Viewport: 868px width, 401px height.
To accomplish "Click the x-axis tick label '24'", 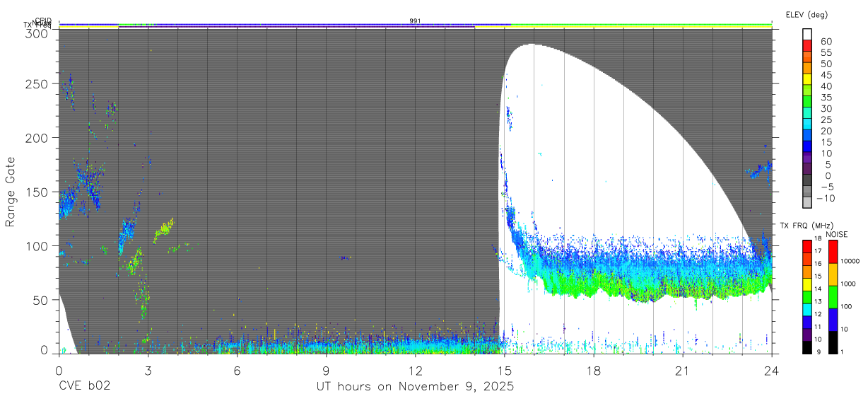I will (x=772, y=370).
